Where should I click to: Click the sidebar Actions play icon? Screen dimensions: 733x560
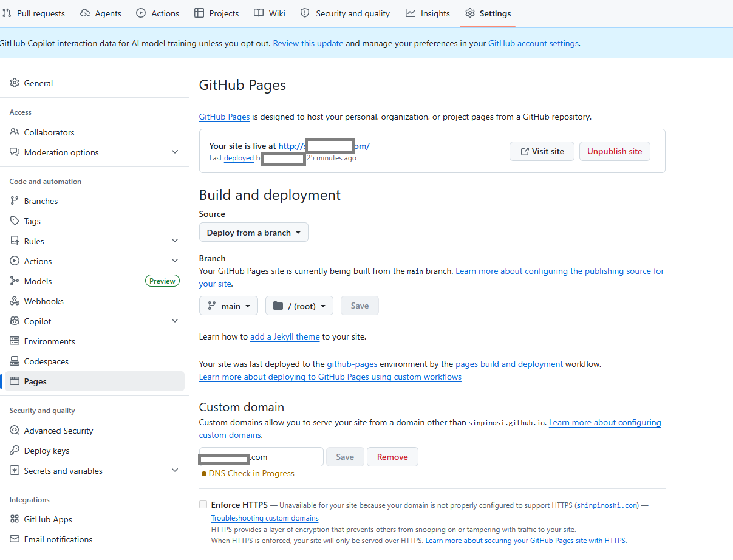[x=15, y=261]
